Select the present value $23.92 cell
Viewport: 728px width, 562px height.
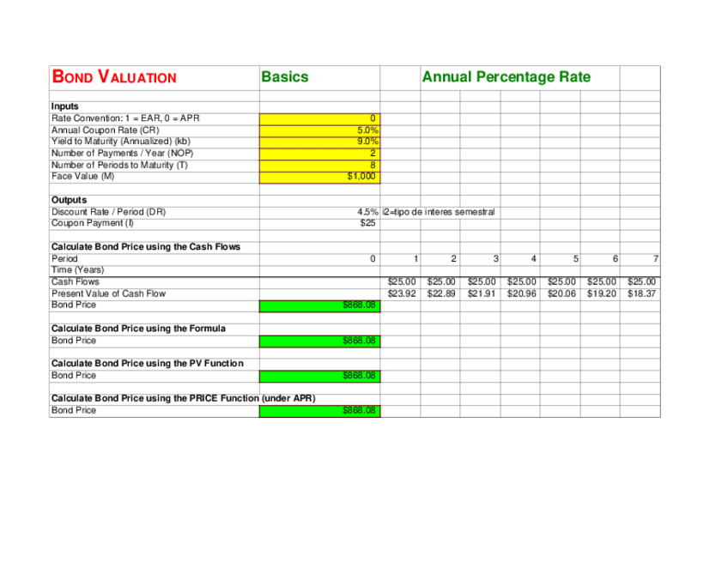402,293
